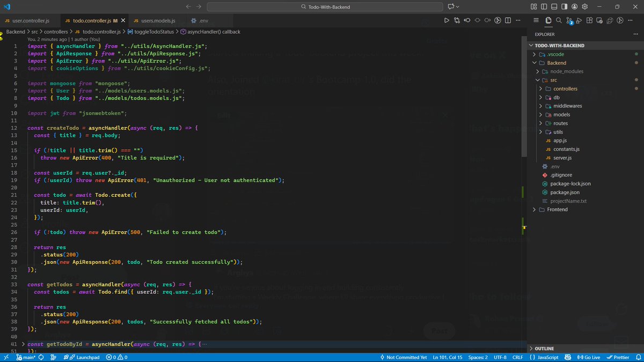Toggle the bottom panel visibility
This screenshot has height=362, width=644.
[553, 6]
